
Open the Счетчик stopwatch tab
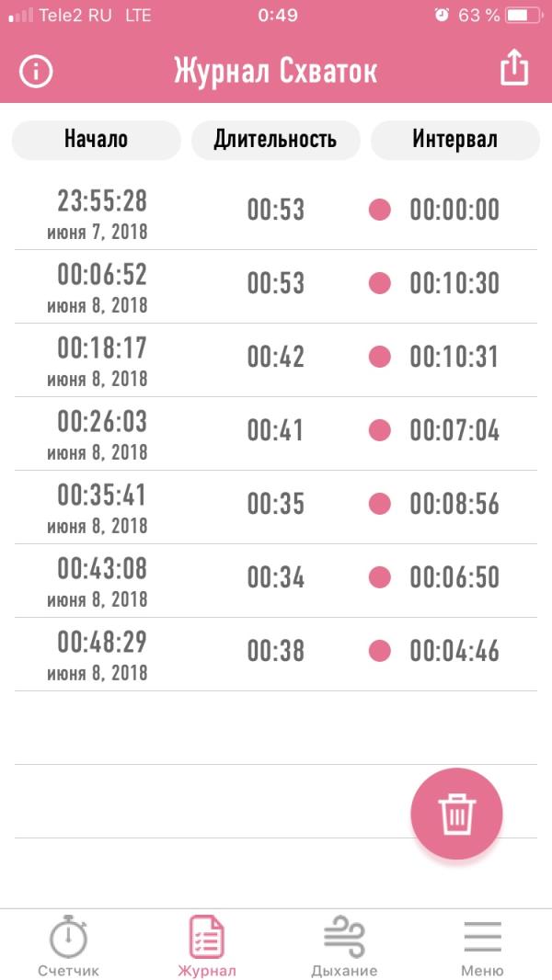click(68, 946)
